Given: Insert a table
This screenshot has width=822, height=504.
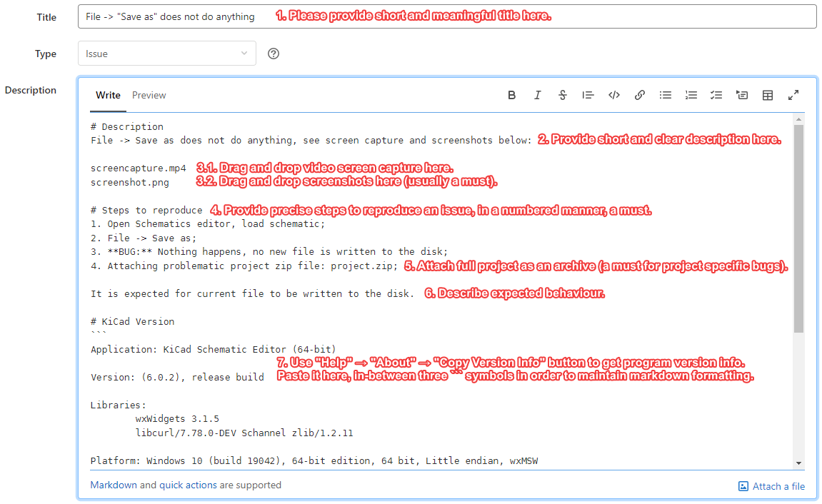Looking at the screenshot, I should coord(768,95).
